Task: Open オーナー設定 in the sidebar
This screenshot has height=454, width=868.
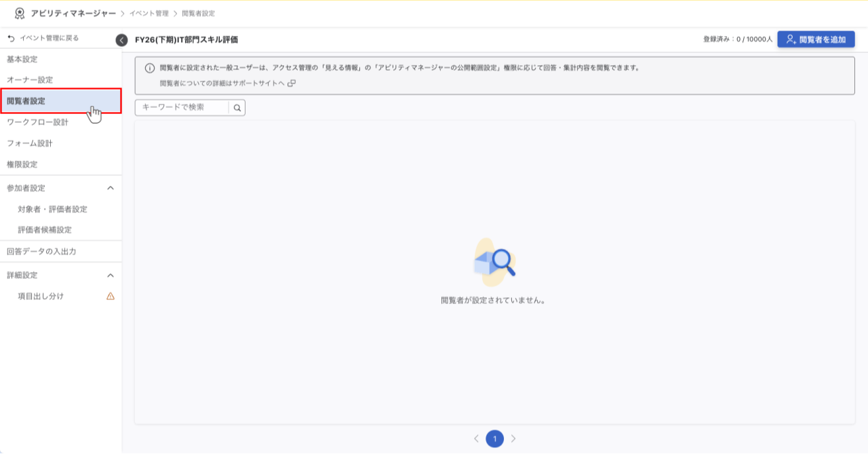Action: tap(61, 80)
